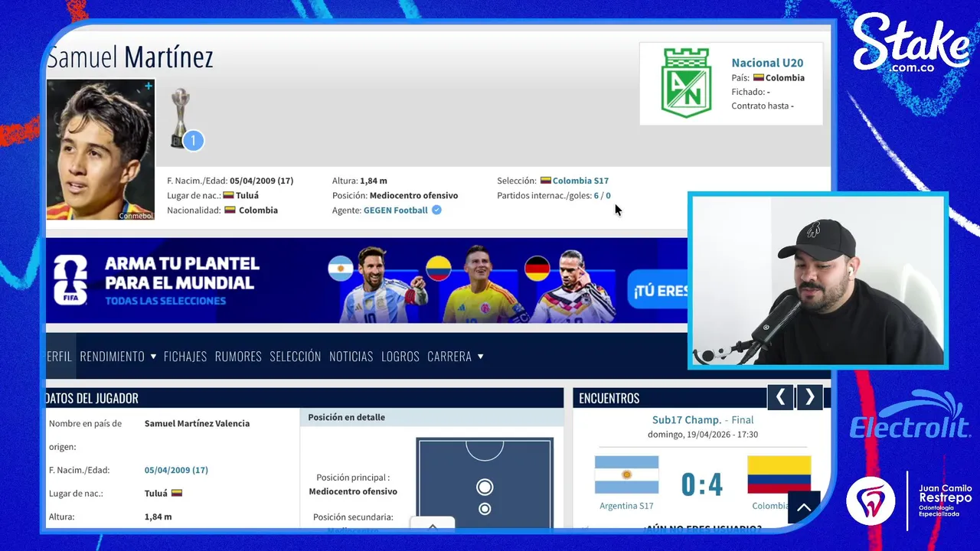Viewport: 980px width, 551px height.
Task: Click the Tuluá flag in Datos del jugador
Action: pyautogui.click(x=177, y=494)
